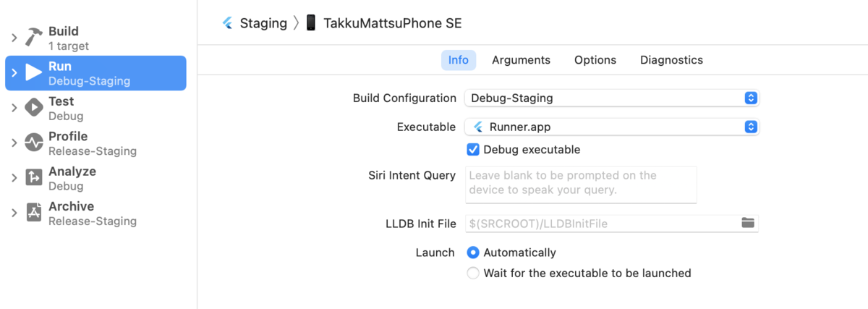The width and height of the screenshot is (868, 309).
Task: Open the Options tab
Action: click(595, 60)
